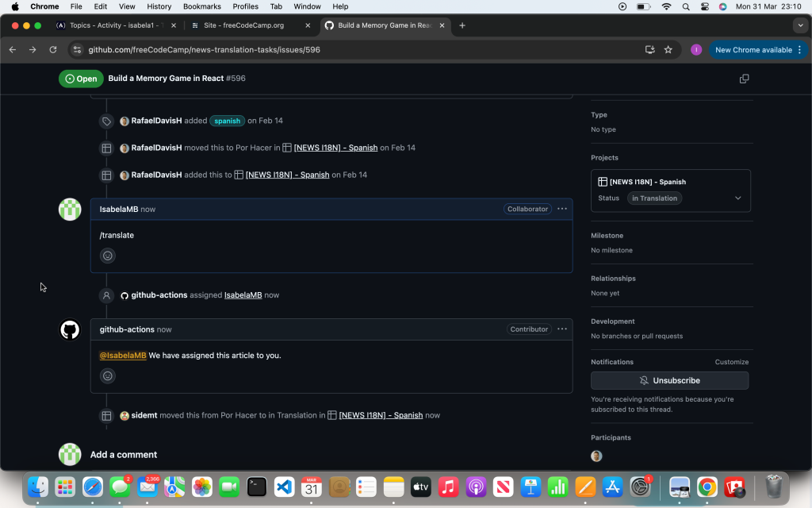Expand the project Status dropdown chevron

pos(738,198)
